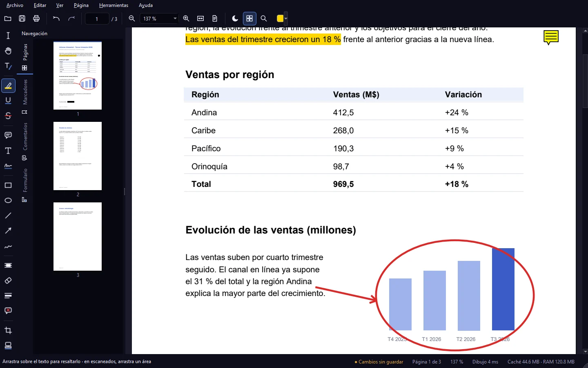Activate the crop page tool
This screenshot has width=588, height=368.
(x=8, y=330)
